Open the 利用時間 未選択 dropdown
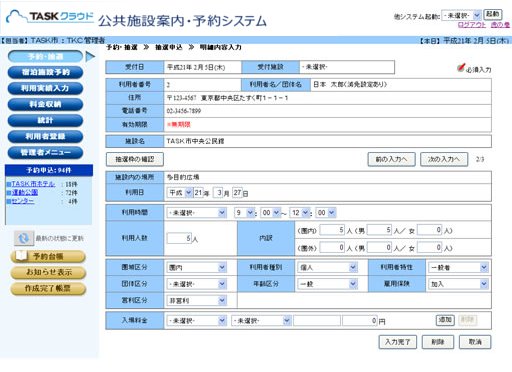The image size is (512, 372). click(x=196, y=213)
